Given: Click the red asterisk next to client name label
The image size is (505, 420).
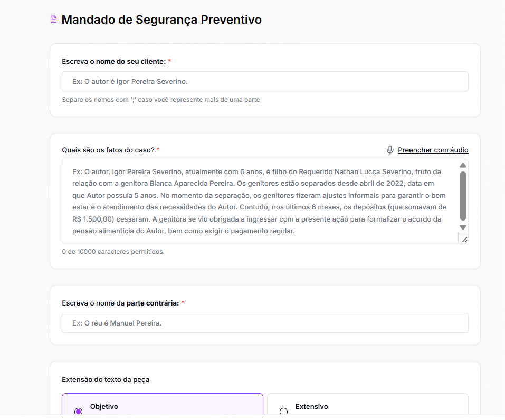Looking at the screenshot, I should tap(169, 61).
